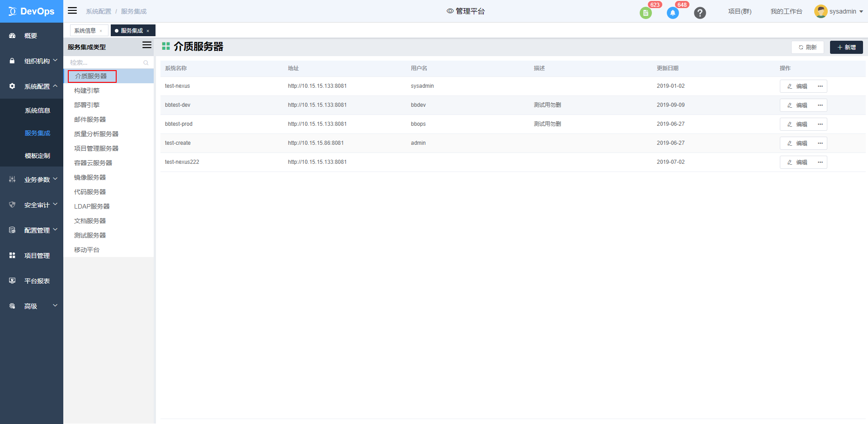The width and height of the screenshot is (868, 424).
Task: Click the search magnifier in 检索 box
Action: pyautogui.click(x=146, y=62)
